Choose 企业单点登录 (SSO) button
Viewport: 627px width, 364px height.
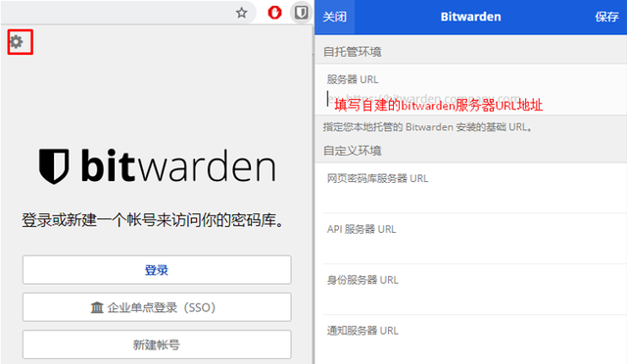click(x=157, y=307)
